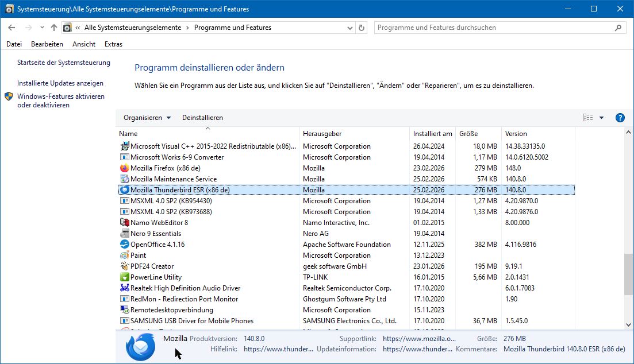The width and height of the screenshot is (634, 364).
Task: Click the Deinstallieren button
Action: [x=202, y=118]
